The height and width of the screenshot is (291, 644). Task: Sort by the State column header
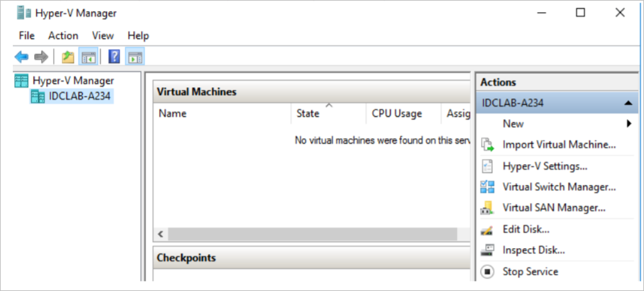click(x=308, y=113)
